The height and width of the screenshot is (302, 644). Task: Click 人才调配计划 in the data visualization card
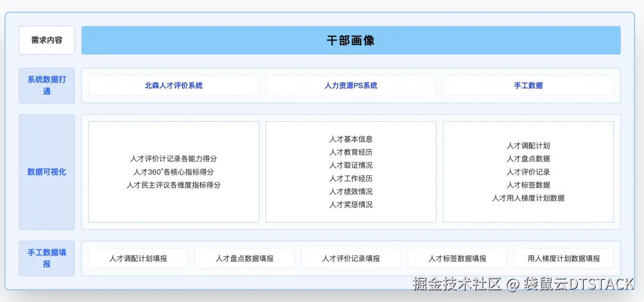coord(528,146)
